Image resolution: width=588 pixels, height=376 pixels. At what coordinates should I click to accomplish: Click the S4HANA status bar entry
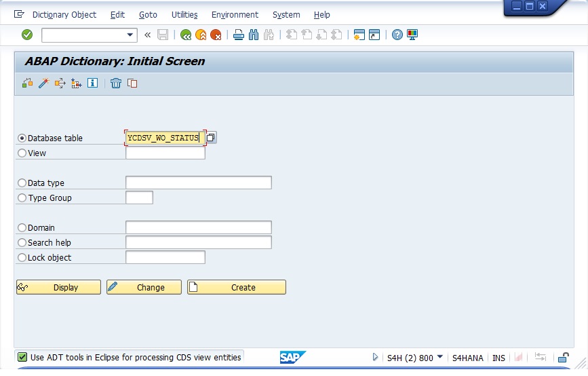tap(468, 358)
